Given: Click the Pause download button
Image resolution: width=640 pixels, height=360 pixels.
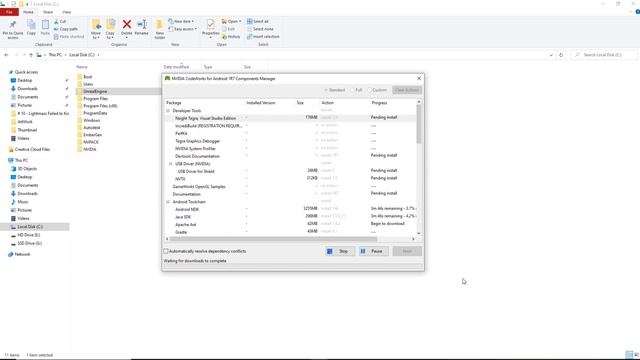Looking at the screenshot, I should (x=373, y=251).
